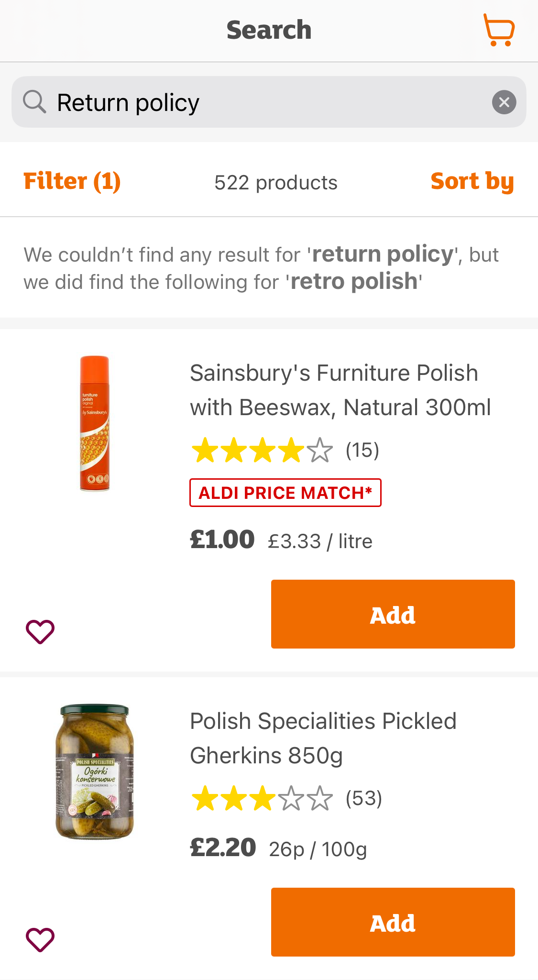Add Sainsbury's Furniture Polish to trolley
The width and height of the screenshot is (538, 980).
tap(393, 614)
